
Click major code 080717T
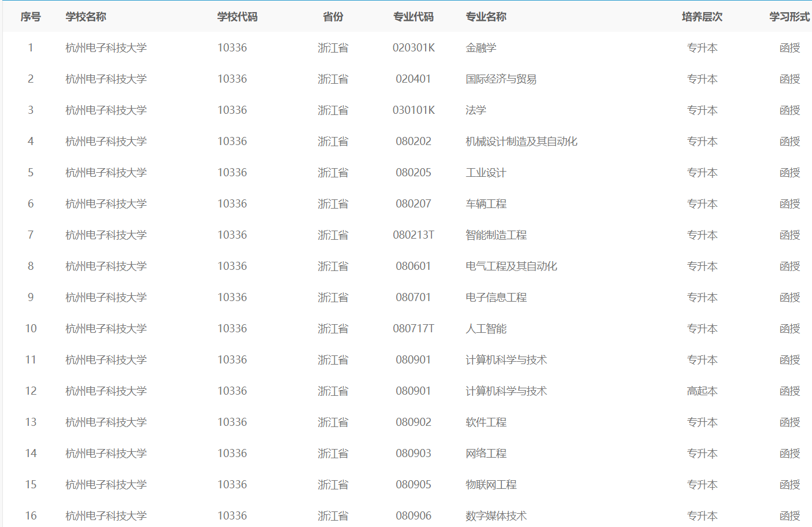(x=414, y=329)
